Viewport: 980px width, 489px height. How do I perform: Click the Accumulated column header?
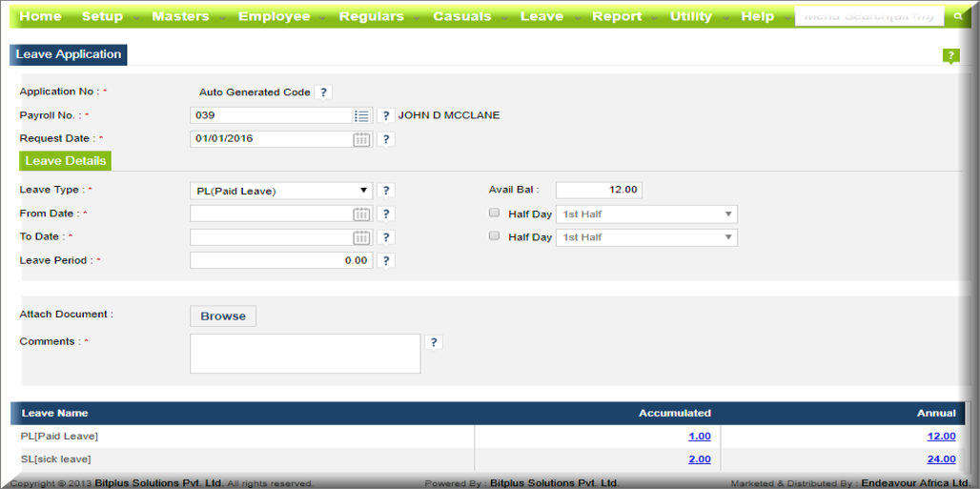click(x=675, y=414)
